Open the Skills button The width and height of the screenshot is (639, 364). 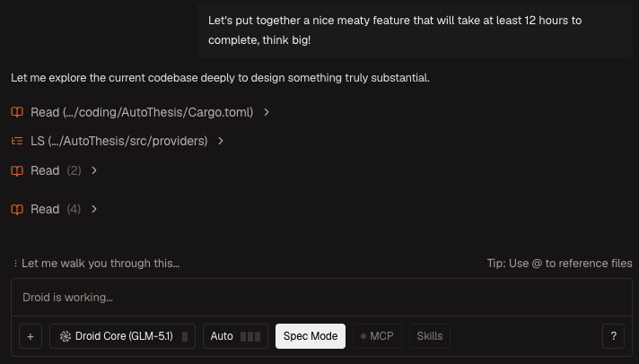pyautogui.click(x=430, y=336)
